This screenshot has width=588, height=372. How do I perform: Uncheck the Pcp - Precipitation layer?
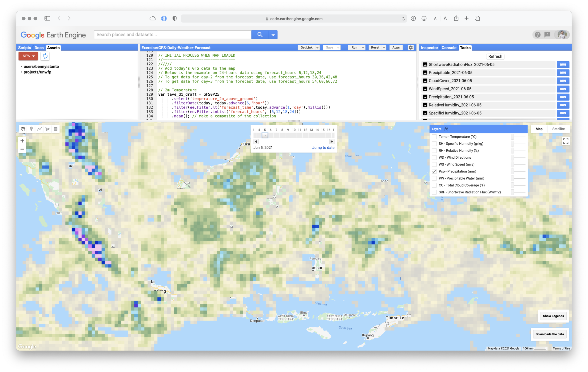434,171
